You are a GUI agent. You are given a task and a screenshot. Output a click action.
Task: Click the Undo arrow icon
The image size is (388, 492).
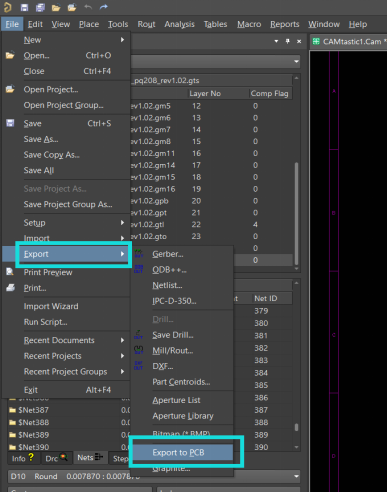(88, 7)
